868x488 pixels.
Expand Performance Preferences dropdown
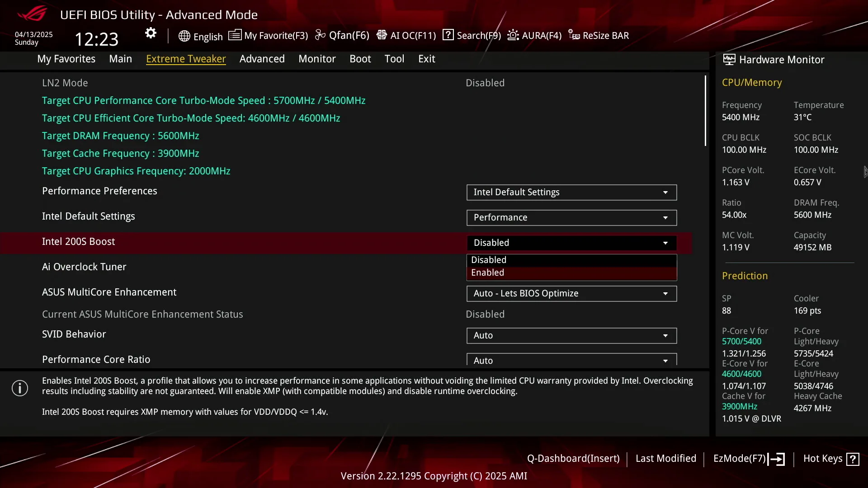point(571,192)
